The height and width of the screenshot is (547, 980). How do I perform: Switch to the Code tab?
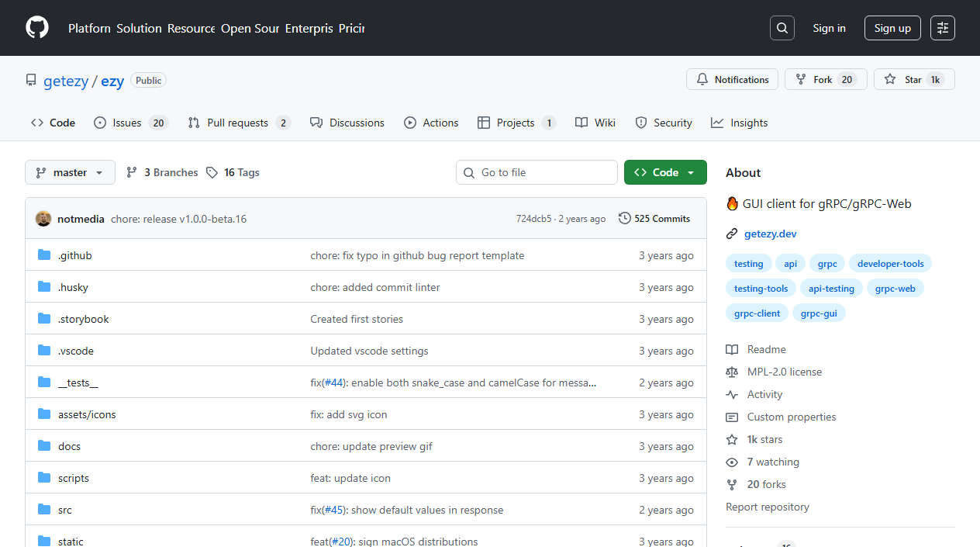point(53,123)
